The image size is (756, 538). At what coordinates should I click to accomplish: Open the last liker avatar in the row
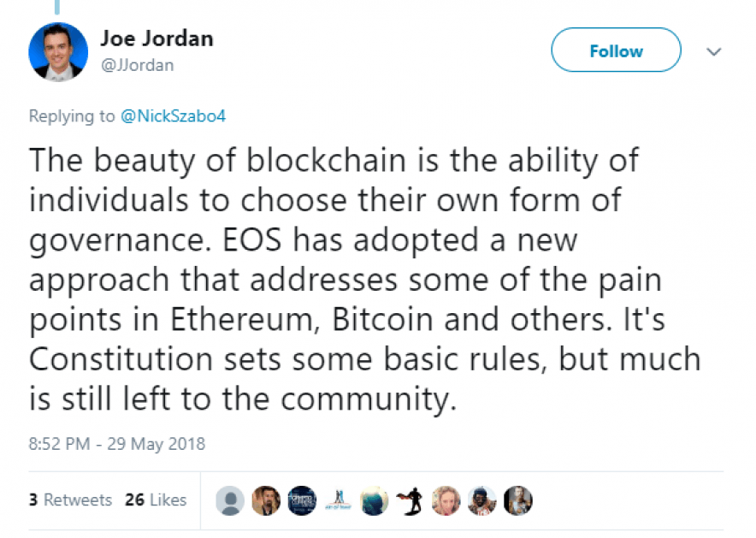pyautogui.click(x=518, y=500)
